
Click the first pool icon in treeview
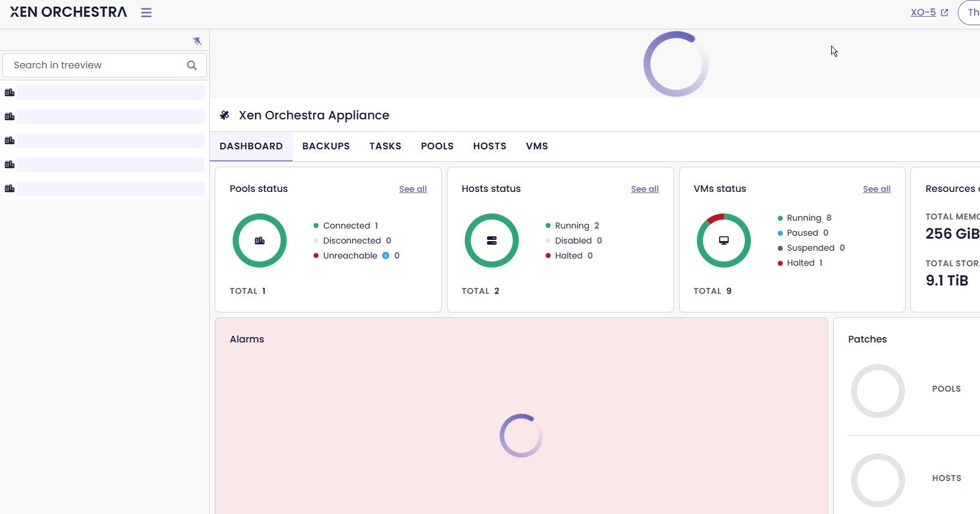10,92
